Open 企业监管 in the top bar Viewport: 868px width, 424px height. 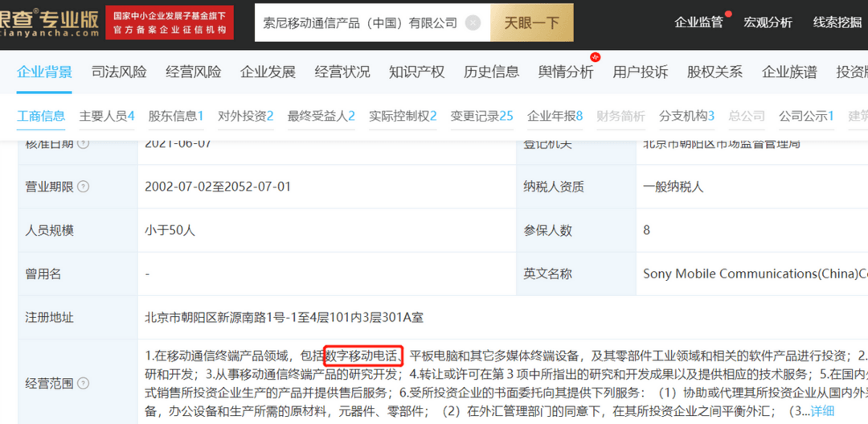(x=698, y=23)
